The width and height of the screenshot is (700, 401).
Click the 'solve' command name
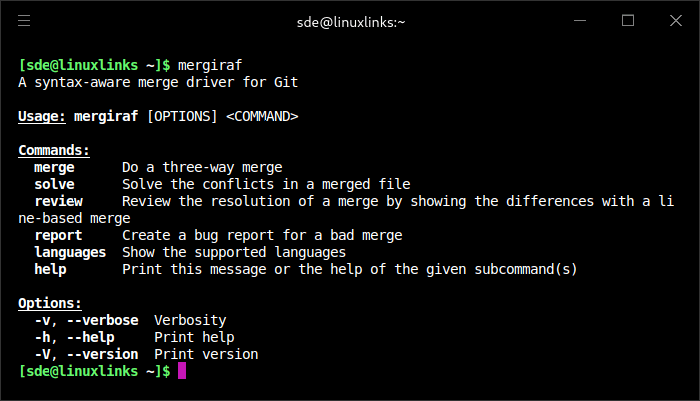(54, 184)
